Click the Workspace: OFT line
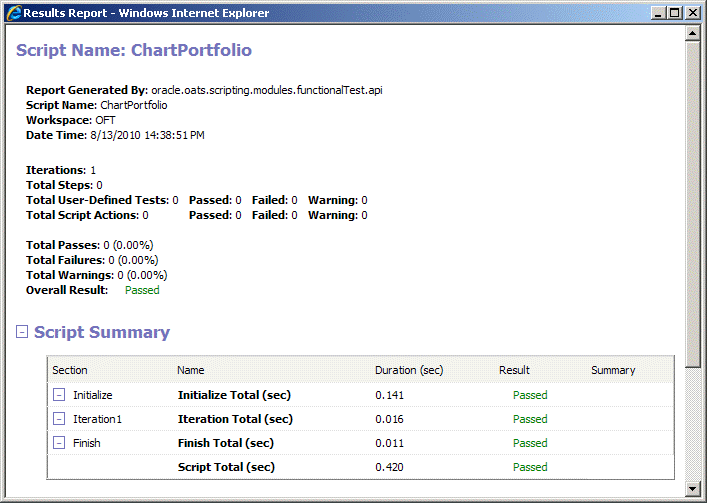The width and height of the screenshot is (707, 503). pyautogui.click(x=71, y=120)
